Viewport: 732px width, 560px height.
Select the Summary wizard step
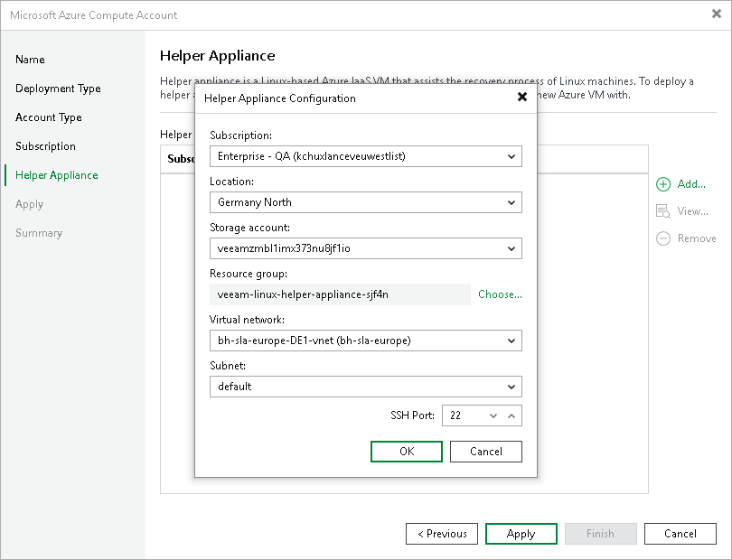pos(39,233)
